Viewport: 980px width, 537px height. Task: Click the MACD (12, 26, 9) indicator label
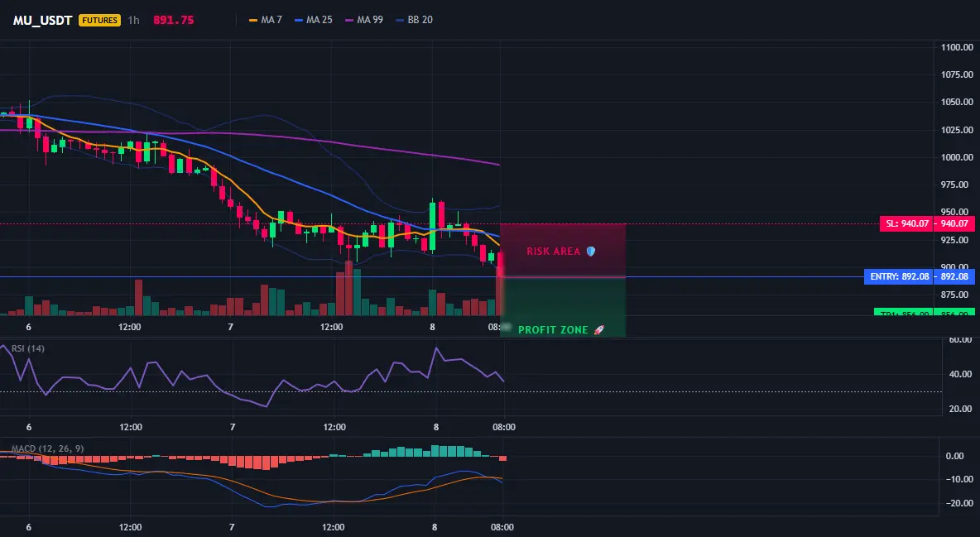click(47, 448)
